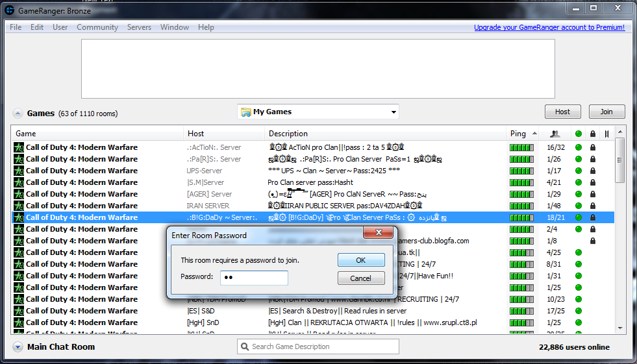637x364 pixels.
Task: Open the My Games dropdown
Action: pyautogui.click(x=318, y=112)
